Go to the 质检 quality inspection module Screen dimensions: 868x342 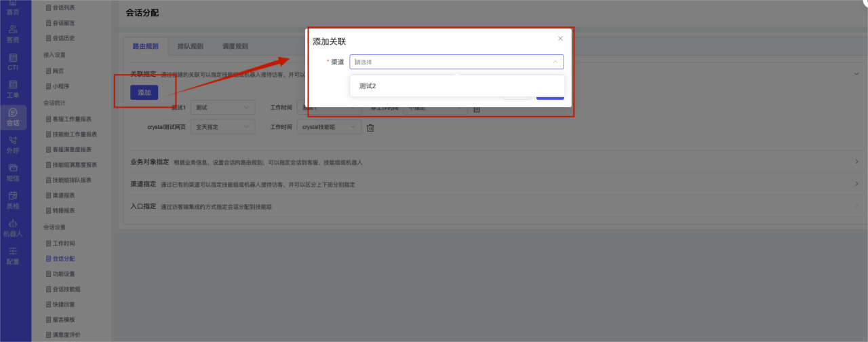point(13,200)
